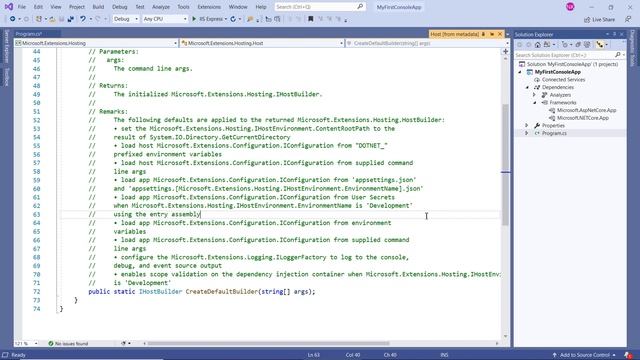The height and width of the screenshot is (360, 640).
Task: Click the Open File toolbar icon
Action: (x=52, y=19)
